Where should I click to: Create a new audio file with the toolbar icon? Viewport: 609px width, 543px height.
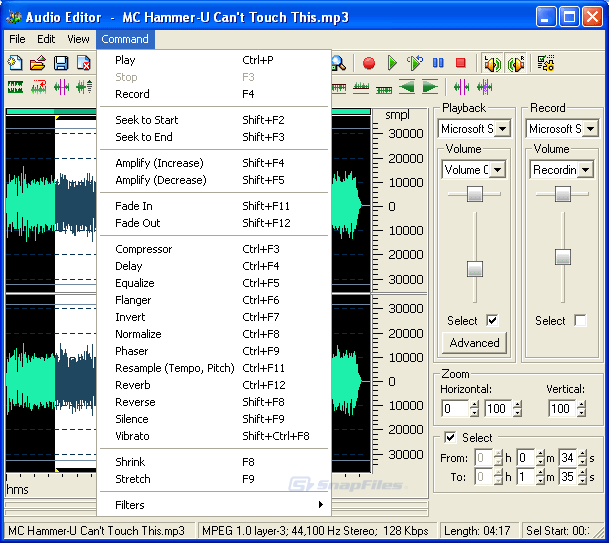click(15, 63)
